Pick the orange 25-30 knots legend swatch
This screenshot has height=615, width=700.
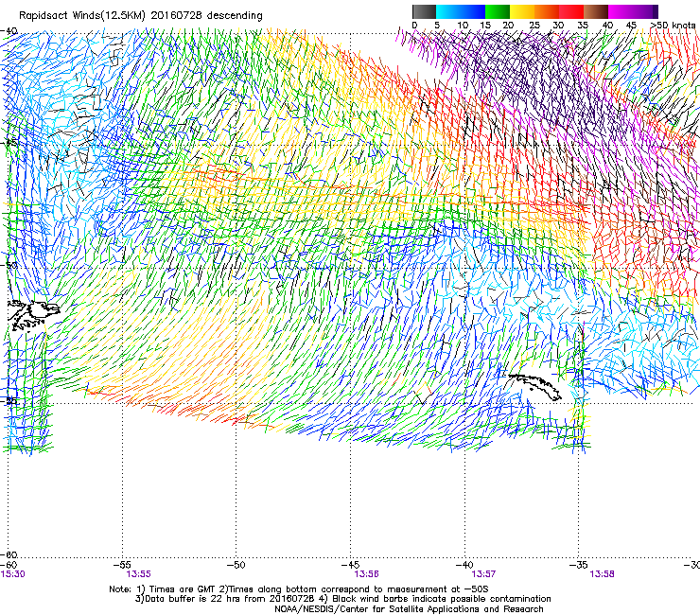(x=547, y=11)
